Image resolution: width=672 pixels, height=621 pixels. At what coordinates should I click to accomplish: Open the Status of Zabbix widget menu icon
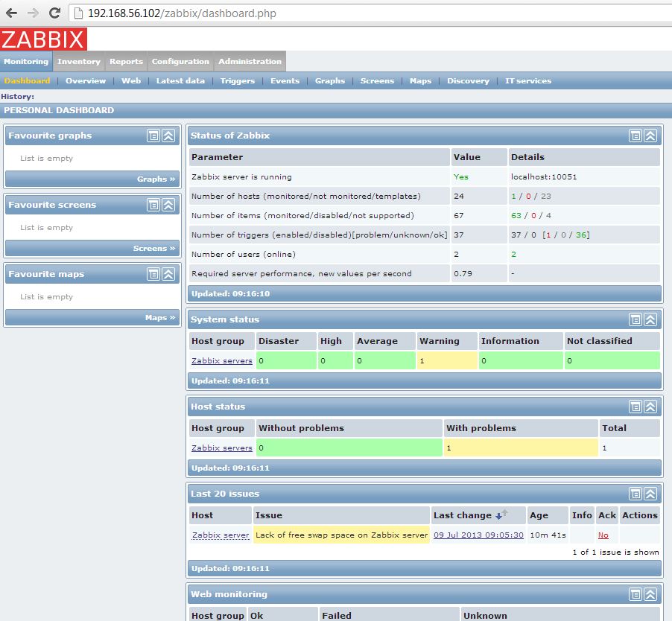pos(635,136)
